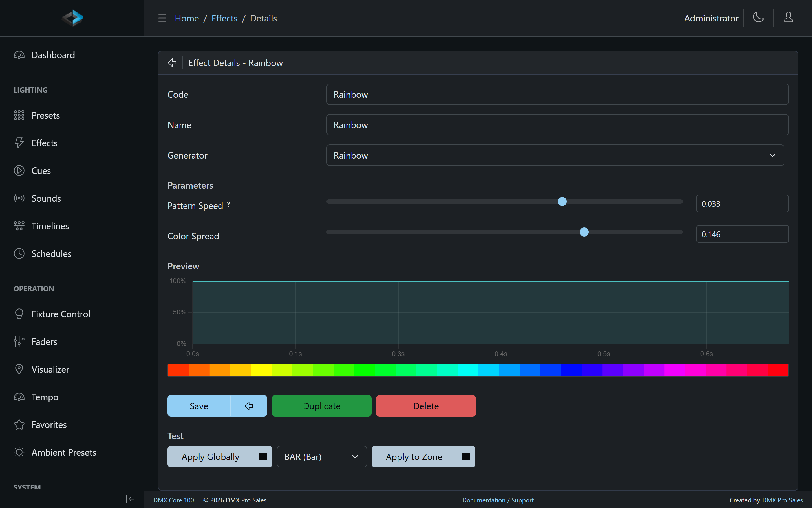Click the Pattern Speed value field 0.033
812x508 pixels.
click(742, 203)
